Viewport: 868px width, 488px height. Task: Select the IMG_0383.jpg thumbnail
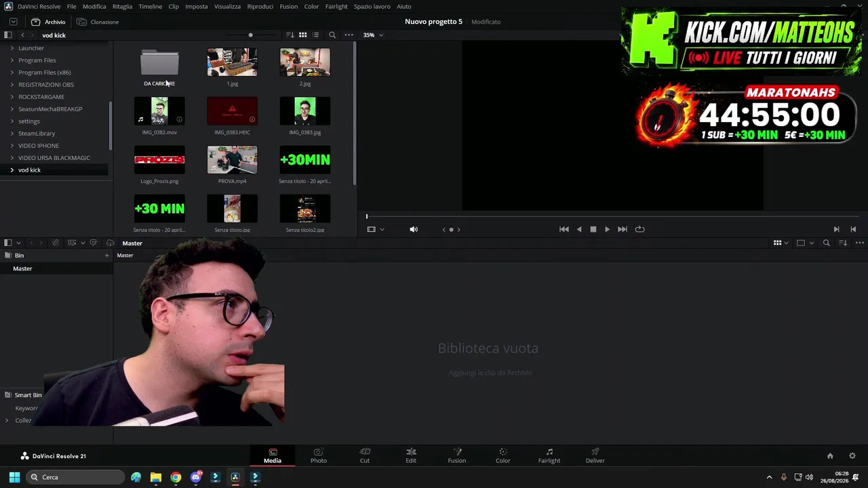click(305, 111)
